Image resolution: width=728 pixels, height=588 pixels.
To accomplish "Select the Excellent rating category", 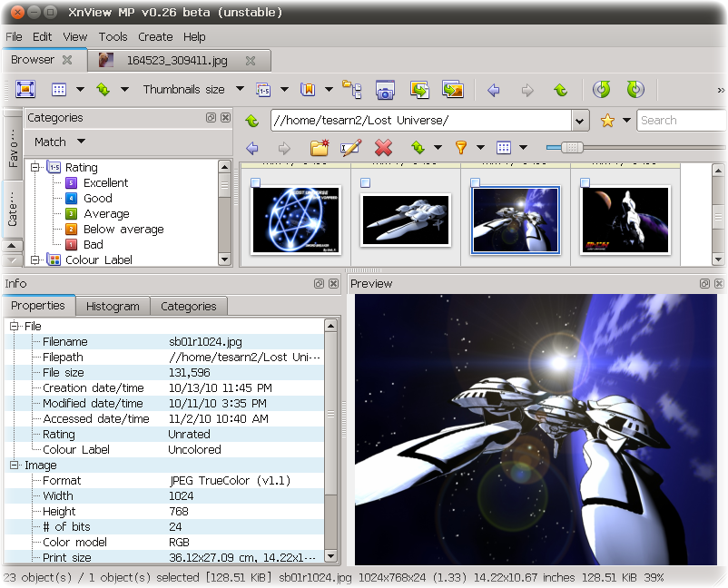I will [105, 182].
